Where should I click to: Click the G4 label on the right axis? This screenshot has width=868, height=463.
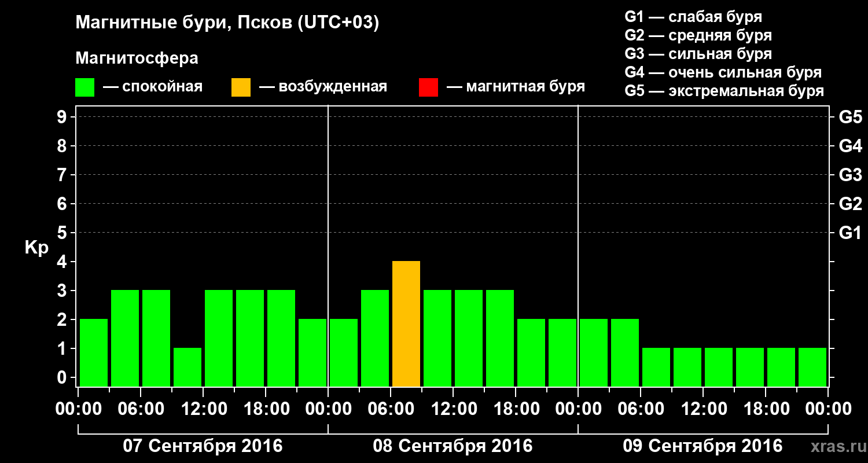click(x=850, y=146)
